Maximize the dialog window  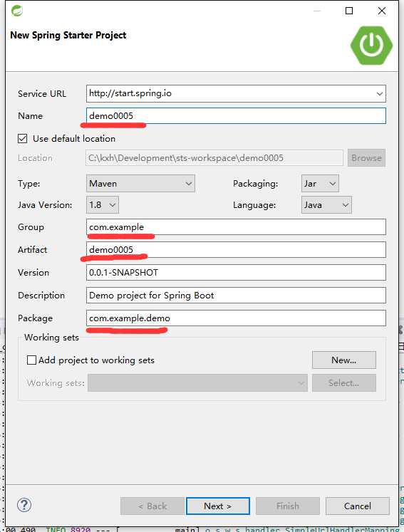coord(349,11)
